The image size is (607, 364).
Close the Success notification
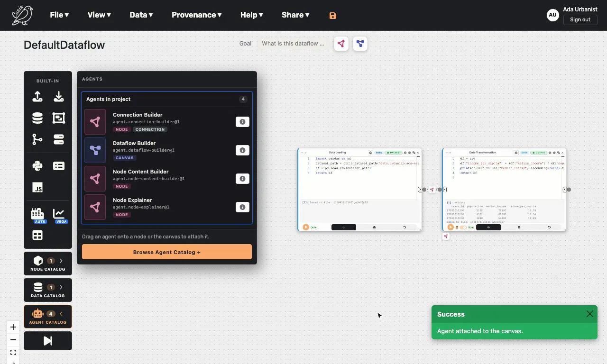point(589,314)
